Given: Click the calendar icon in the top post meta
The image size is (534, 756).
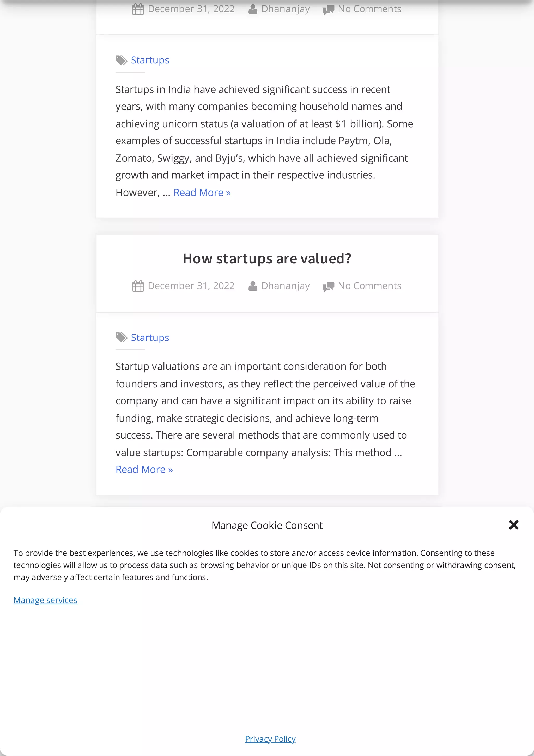Looking at the screenshot, I should coord(138,9).
